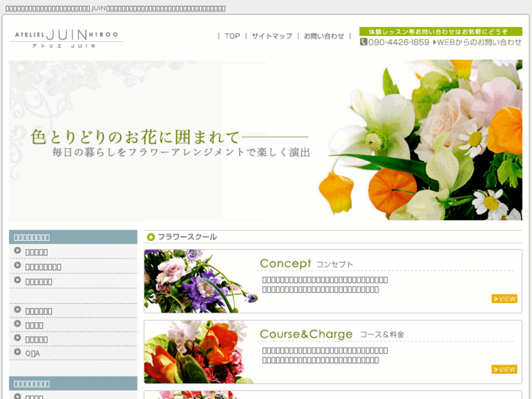Click the Concept heading
Image resolution: width=532 pixels, height=399 pixels.
(285, 264)
